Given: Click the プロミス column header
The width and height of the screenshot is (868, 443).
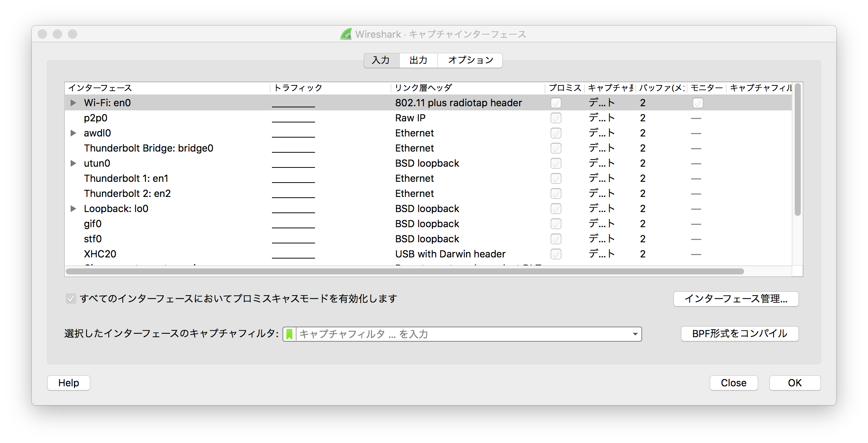Looking at the screenshot, I should 565,88.
